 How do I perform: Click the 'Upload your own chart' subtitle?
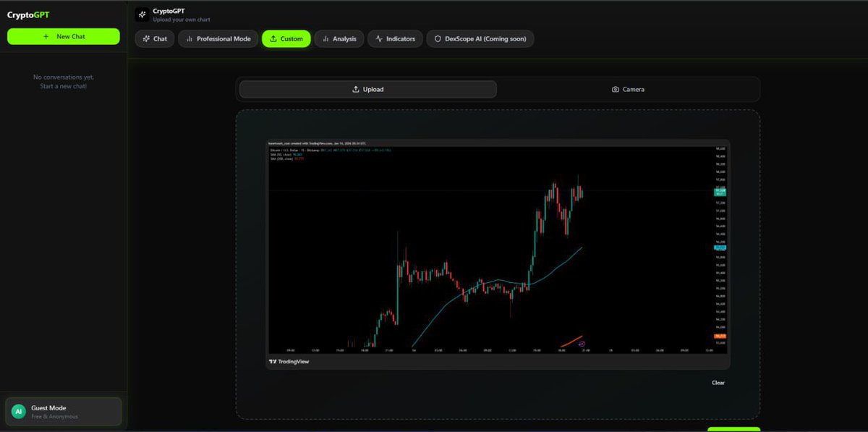(182, 20)
